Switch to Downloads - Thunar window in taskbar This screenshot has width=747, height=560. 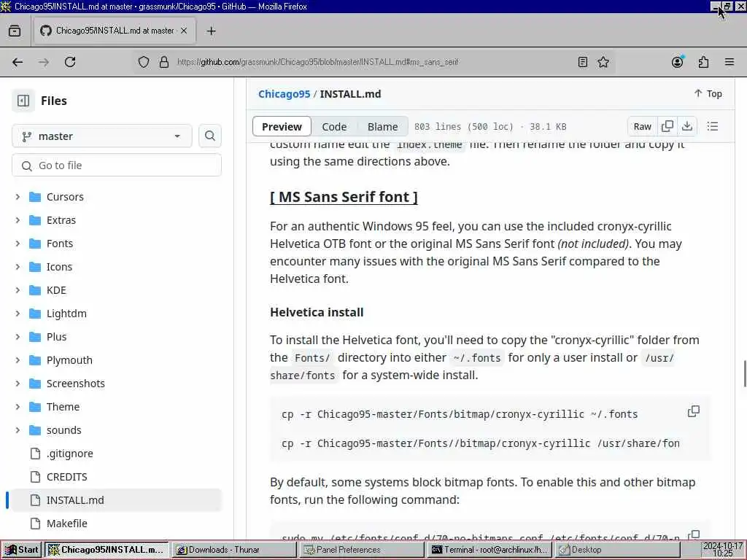(233, 550)
